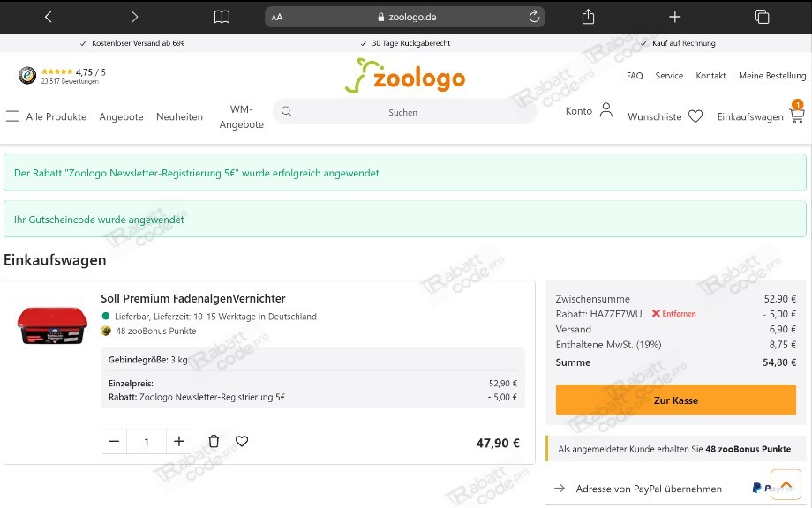
Task: Open Trusted Shops rating badge
Action: [27, 76]
